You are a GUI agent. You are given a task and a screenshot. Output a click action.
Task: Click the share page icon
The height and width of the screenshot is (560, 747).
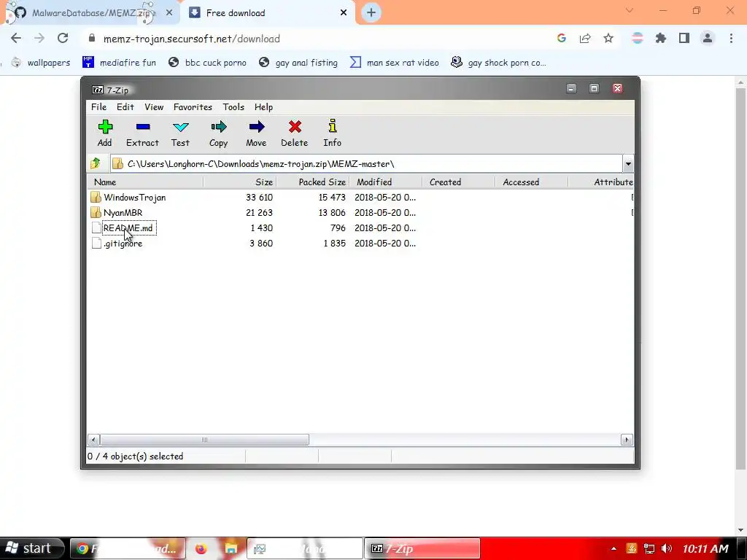585,39
